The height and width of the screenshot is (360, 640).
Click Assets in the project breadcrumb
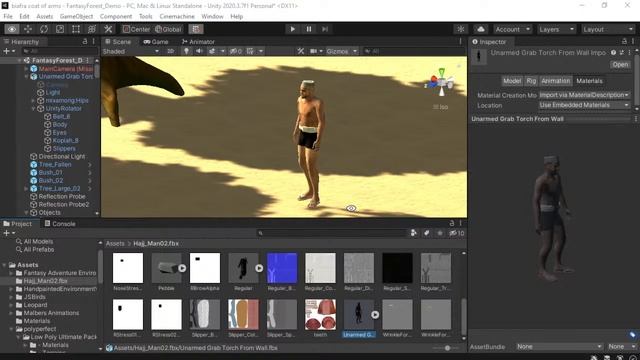115,243
